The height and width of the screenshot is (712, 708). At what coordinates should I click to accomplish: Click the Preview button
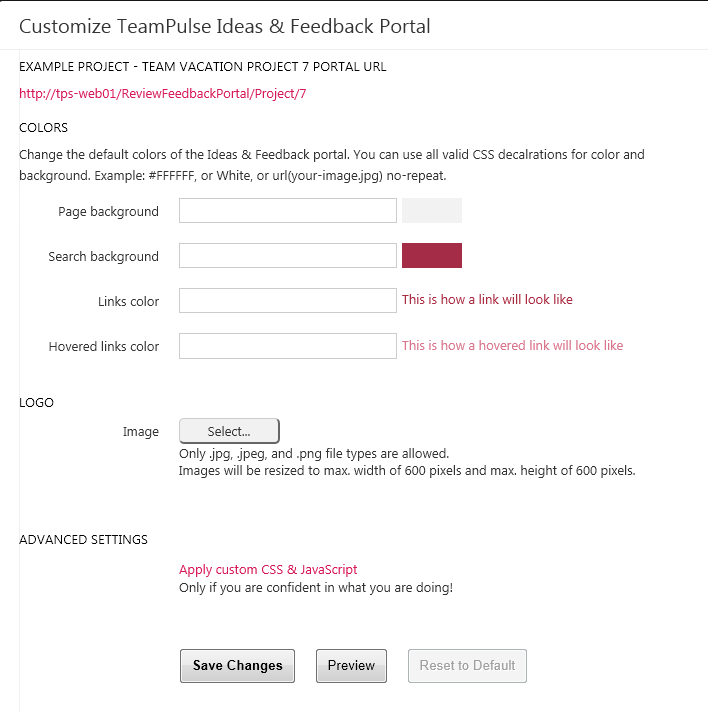point(352,666)
